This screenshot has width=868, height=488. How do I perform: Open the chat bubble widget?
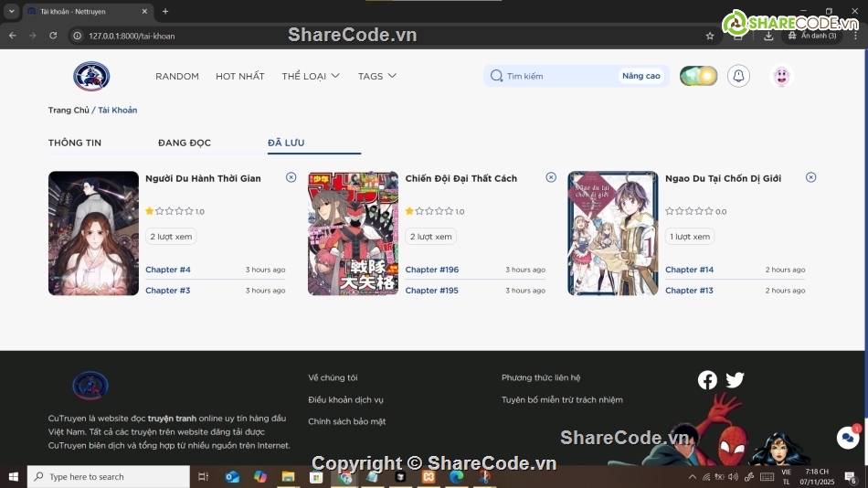pos(847,438)
